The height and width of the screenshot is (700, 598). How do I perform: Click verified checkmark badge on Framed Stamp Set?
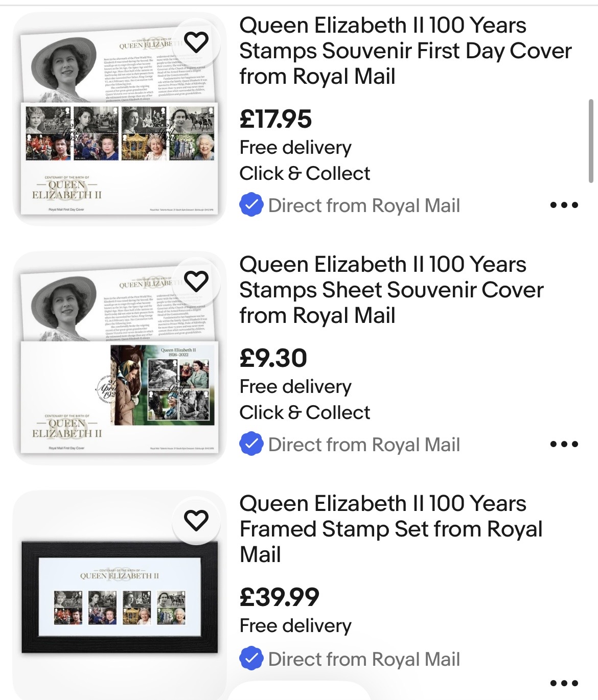[251, 659]
